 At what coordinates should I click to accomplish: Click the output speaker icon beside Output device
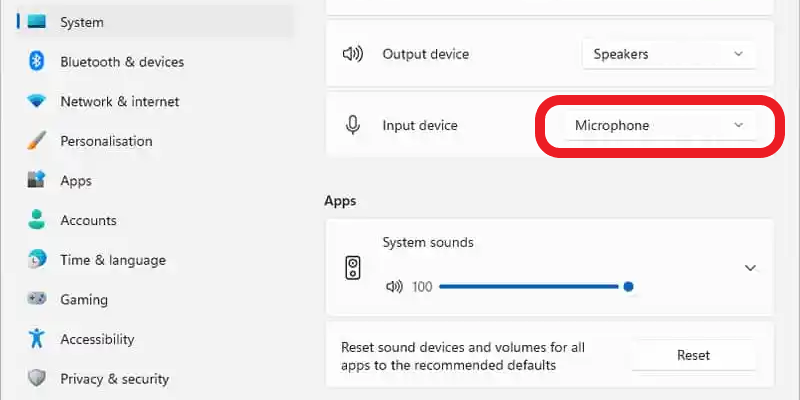(353, 54)
